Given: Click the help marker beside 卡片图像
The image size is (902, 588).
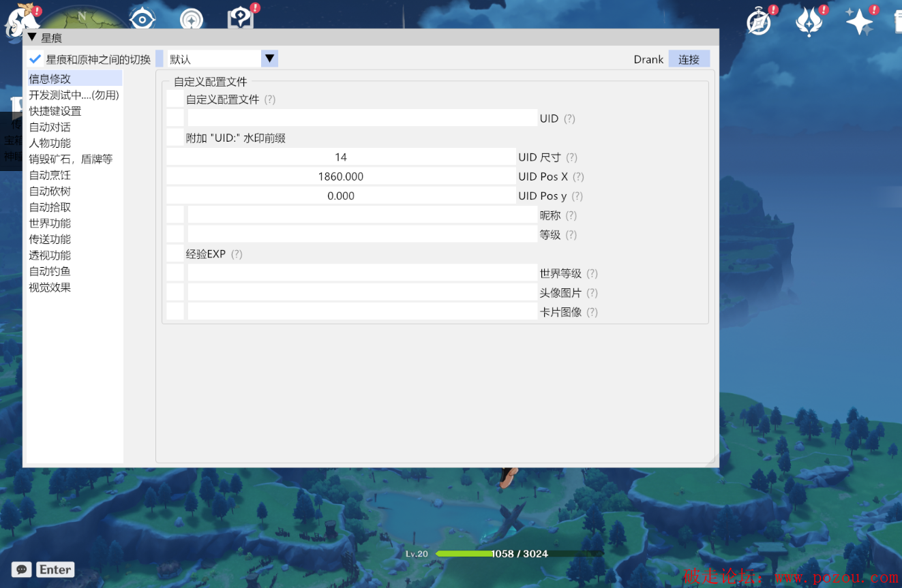Looking at the screenshot, I should (592, 312).
